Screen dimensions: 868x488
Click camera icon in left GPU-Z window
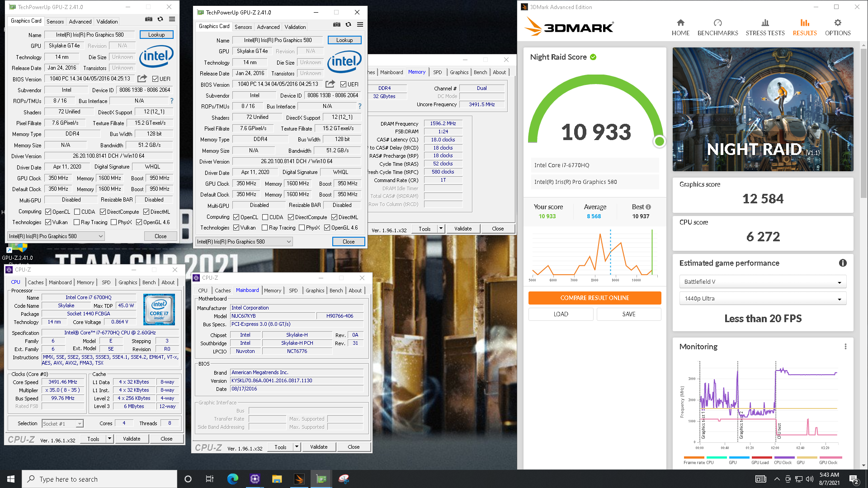tap(148, 19)
